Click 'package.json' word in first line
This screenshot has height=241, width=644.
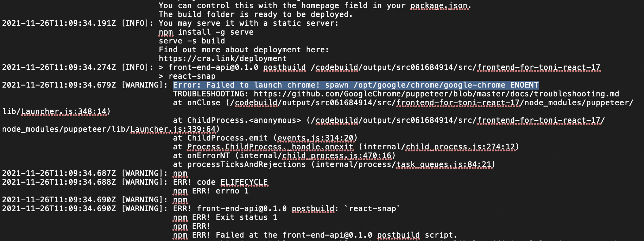pos(441,5)
